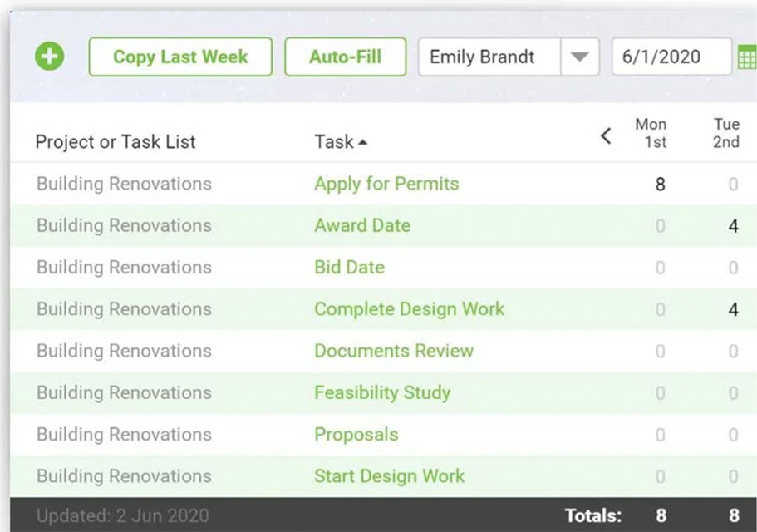757x532 pixels.
Task: Click the Auto-Fill button
Action: [345, 57]
